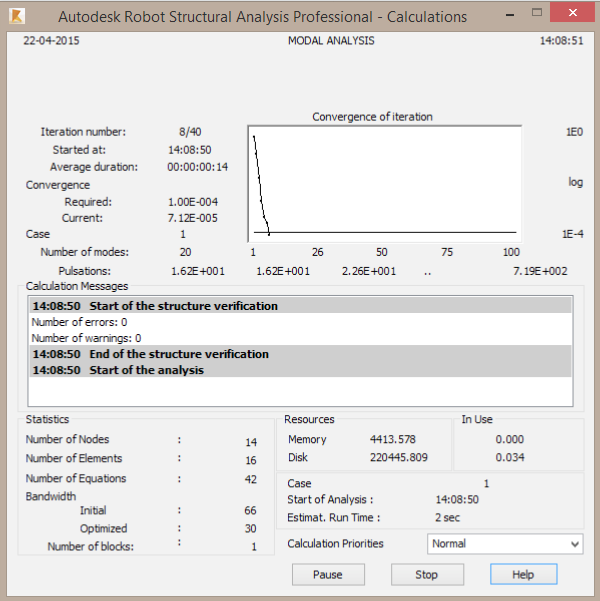Click the Number of blocks value 1

254,547
